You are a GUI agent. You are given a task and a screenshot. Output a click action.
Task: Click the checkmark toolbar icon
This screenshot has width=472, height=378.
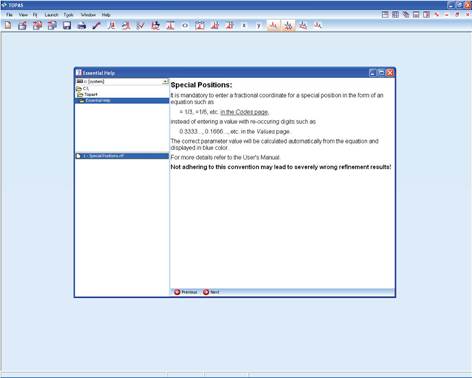coord(141,25)
